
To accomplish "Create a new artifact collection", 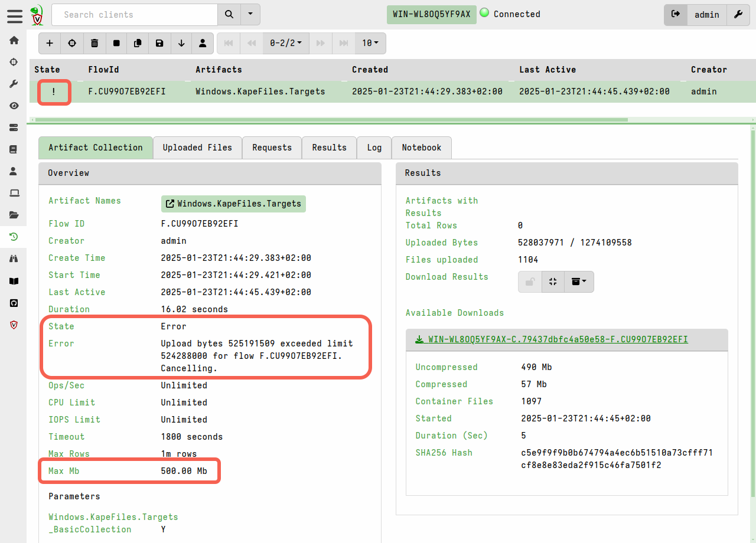I will [50, 43].
